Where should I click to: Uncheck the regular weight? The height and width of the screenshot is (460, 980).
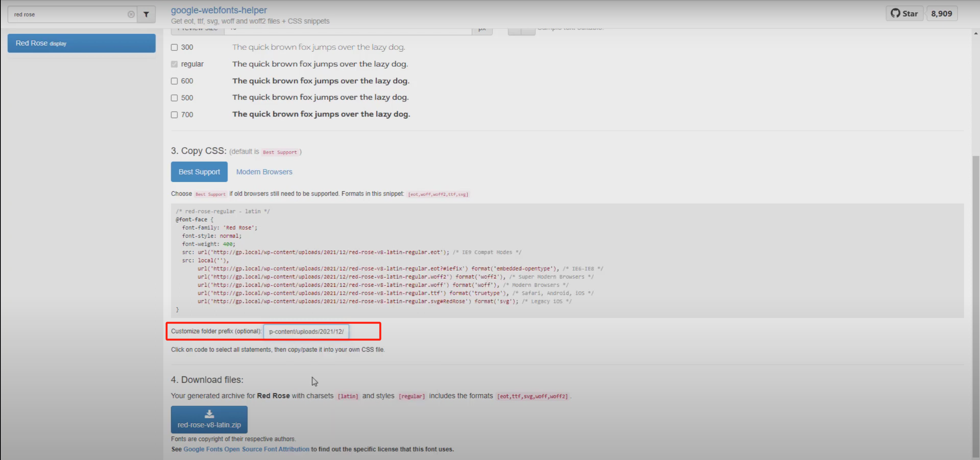click(174, 64)
